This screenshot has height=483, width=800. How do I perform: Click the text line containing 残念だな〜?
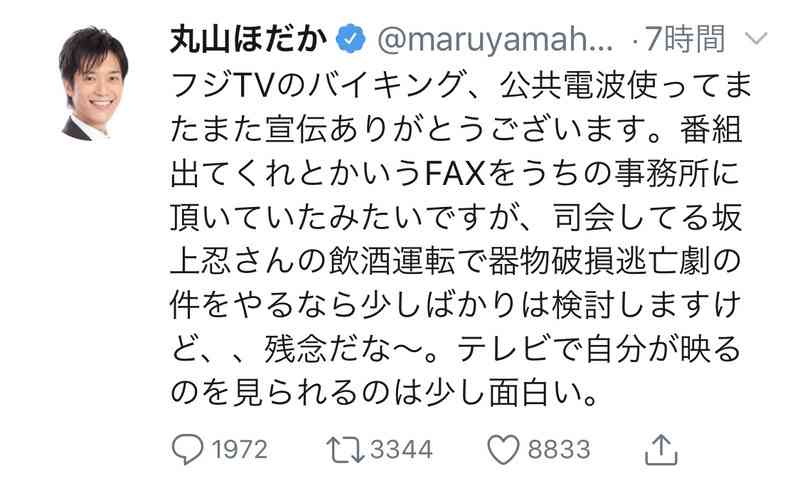(x=455, y=349)
